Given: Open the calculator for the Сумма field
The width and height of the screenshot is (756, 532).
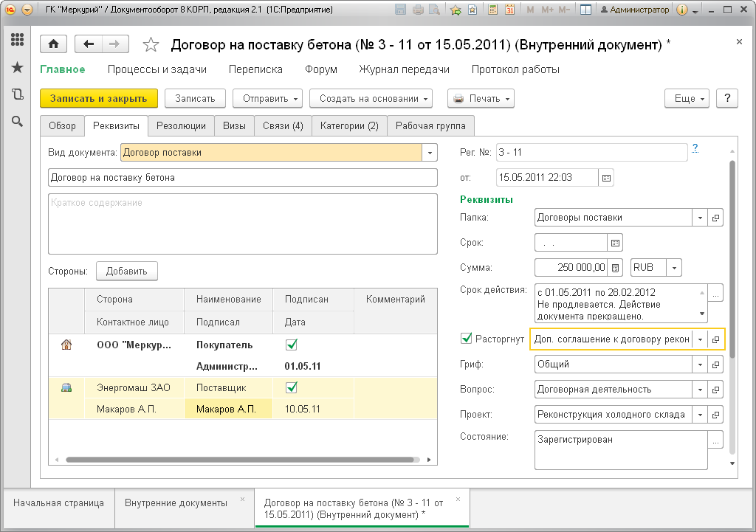Looking at the screenshot, I should click(x=615, y=268).
